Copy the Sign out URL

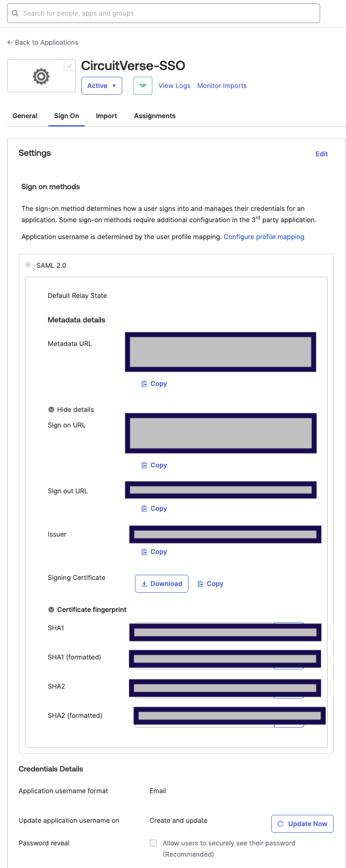(x=155, y=508)
